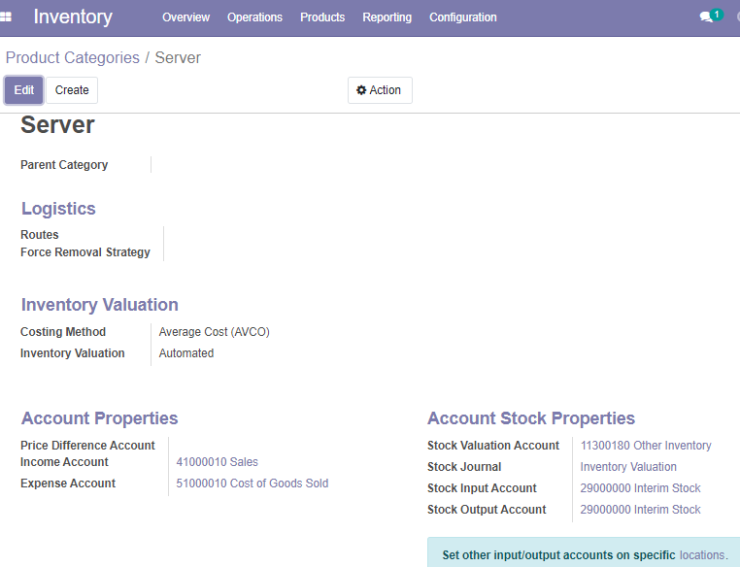Open the Operations menu
Screen dimensions: 740x567
tap(255, 17)
